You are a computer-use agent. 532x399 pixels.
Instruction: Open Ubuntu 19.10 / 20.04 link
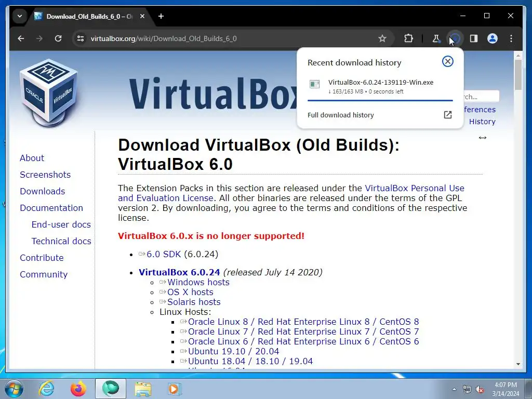click(233, 351)
